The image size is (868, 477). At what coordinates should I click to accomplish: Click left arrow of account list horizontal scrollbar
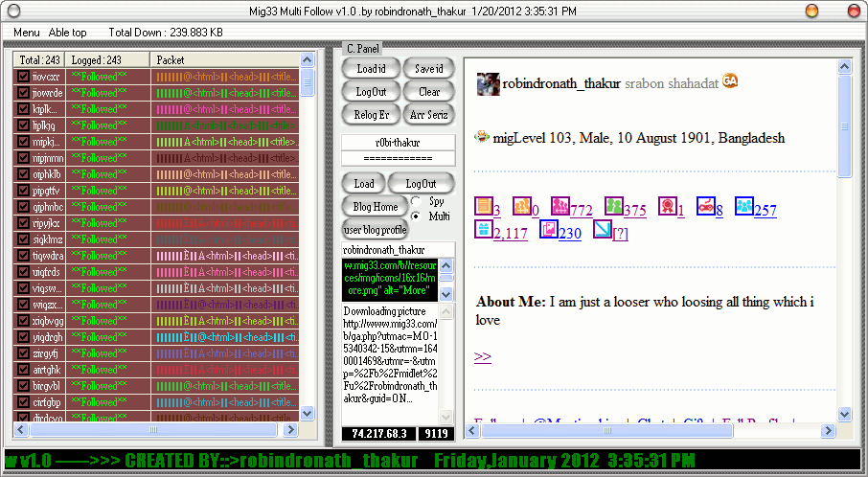tap(21, 429)
